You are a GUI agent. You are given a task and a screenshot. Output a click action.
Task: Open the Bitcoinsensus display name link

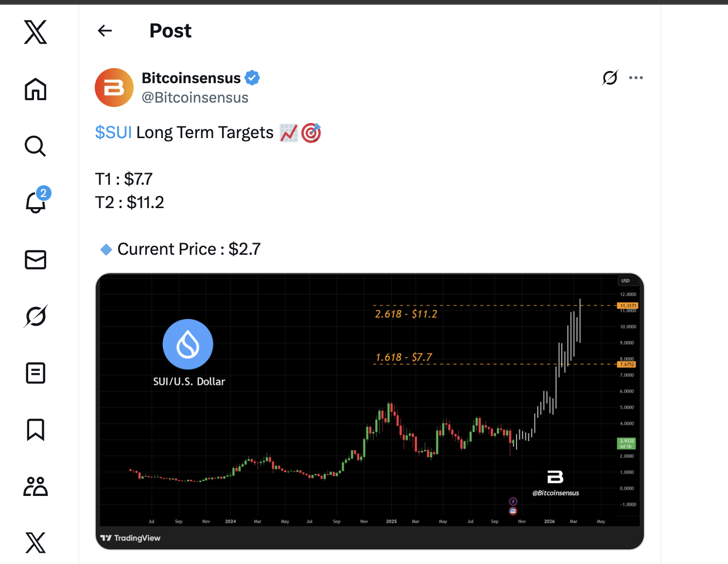(191, 78)
